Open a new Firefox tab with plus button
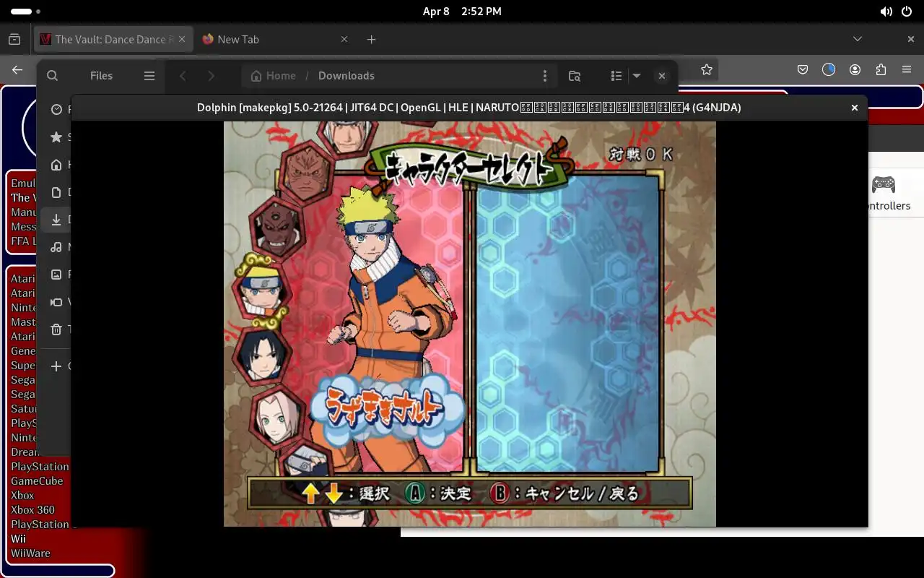 click(371, 39)
